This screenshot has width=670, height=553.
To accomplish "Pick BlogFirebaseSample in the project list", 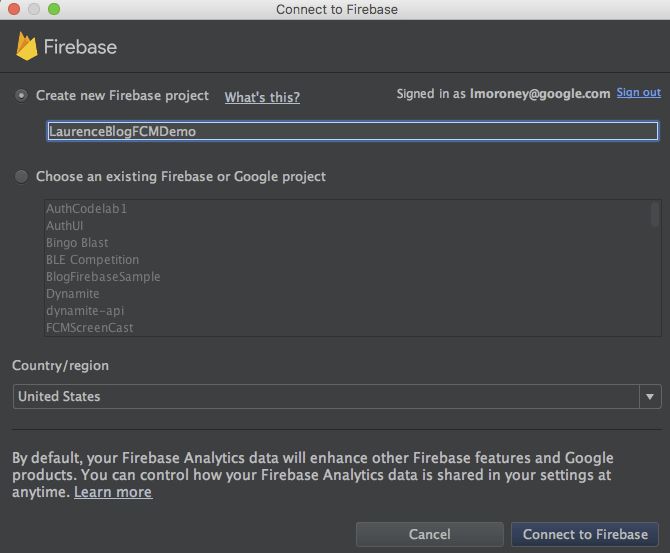I will pos(103,277).
